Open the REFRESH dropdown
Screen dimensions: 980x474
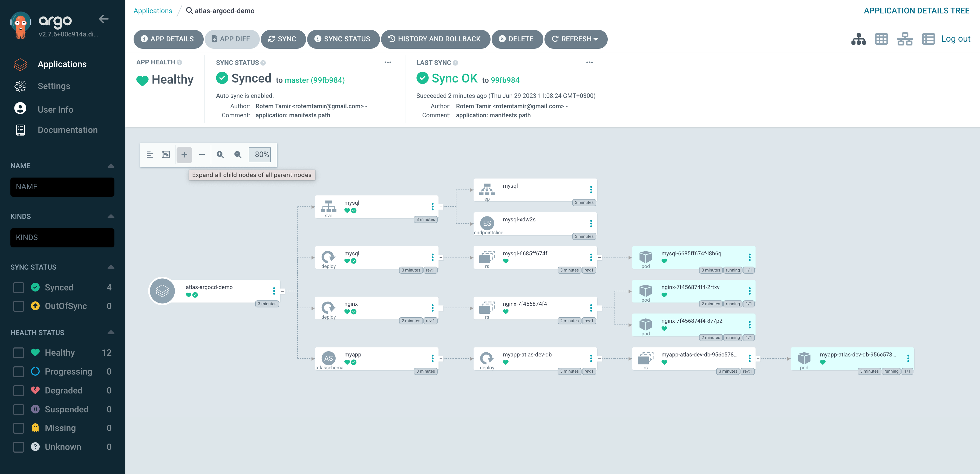pyautogui.click(x=576, y=39)
